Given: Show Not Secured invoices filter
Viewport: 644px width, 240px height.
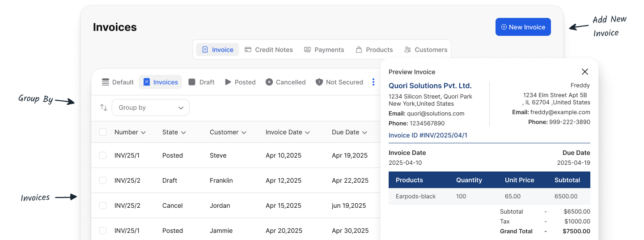Looking at the screenshot, I should (x=339, y=82).
